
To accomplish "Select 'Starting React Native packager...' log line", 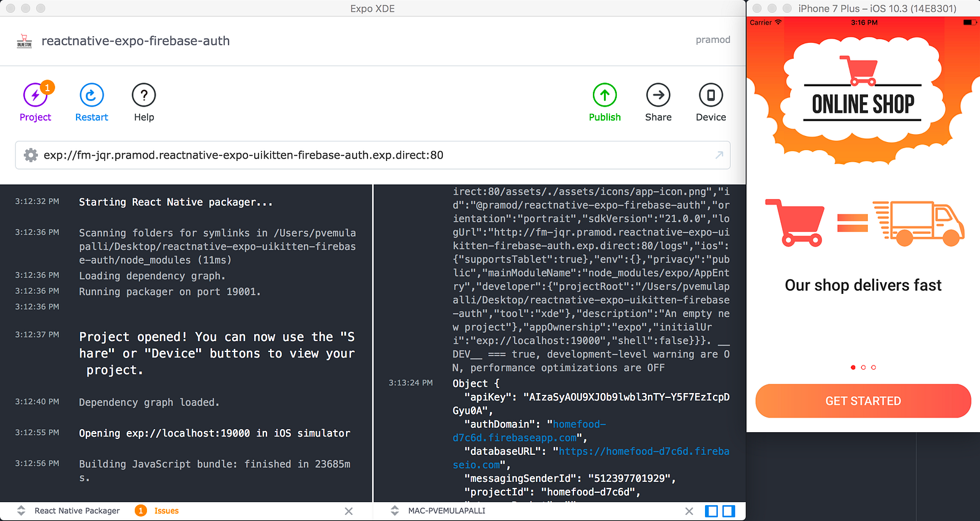I will 176,202.
